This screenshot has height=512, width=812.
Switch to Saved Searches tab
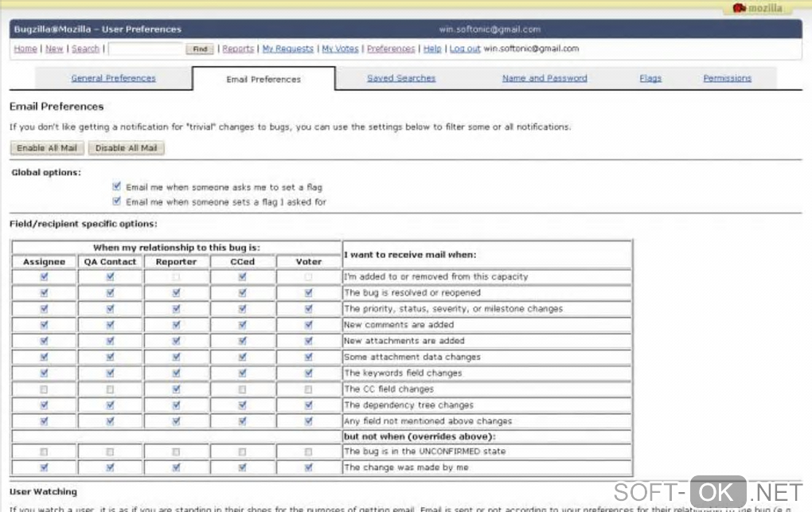pyautogui.click(x=401, y=78)
